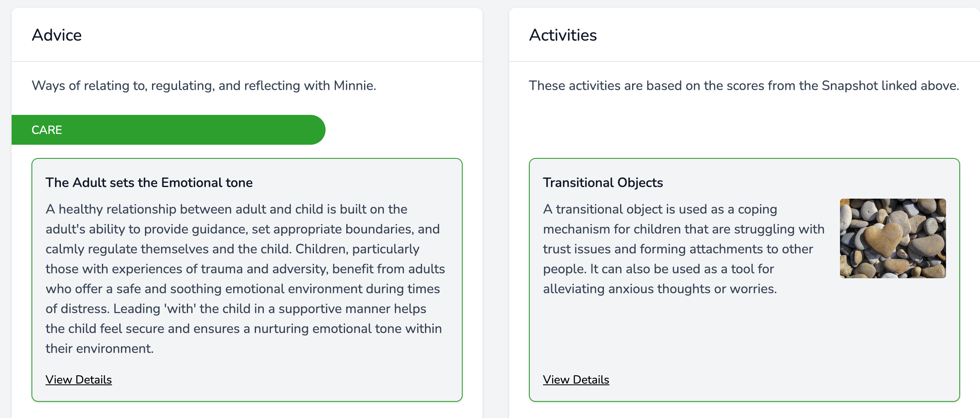
Task: Click View Details on the Transitional Objects activity
Action: coord(576,379)
